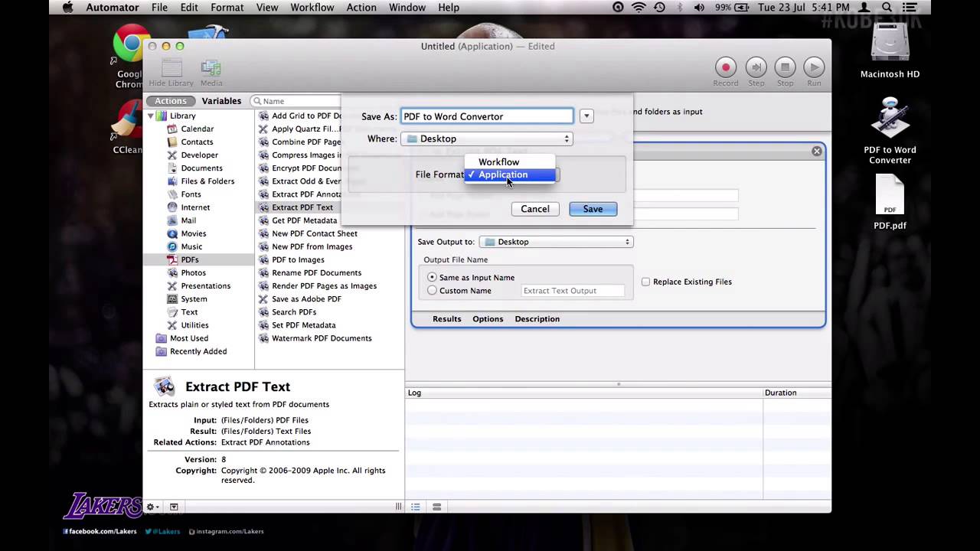Select Get PDF Metadata action
Viewport: 980px width, 551px height.
[x=304, y=220]
